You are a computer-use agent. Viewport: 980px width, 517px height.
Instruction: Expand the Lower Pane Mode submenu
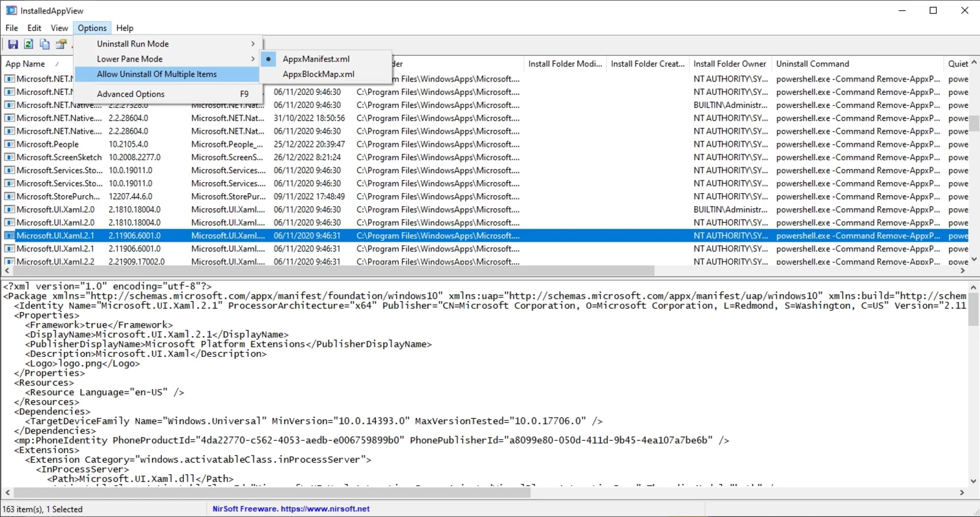click(x=167, y=59)
